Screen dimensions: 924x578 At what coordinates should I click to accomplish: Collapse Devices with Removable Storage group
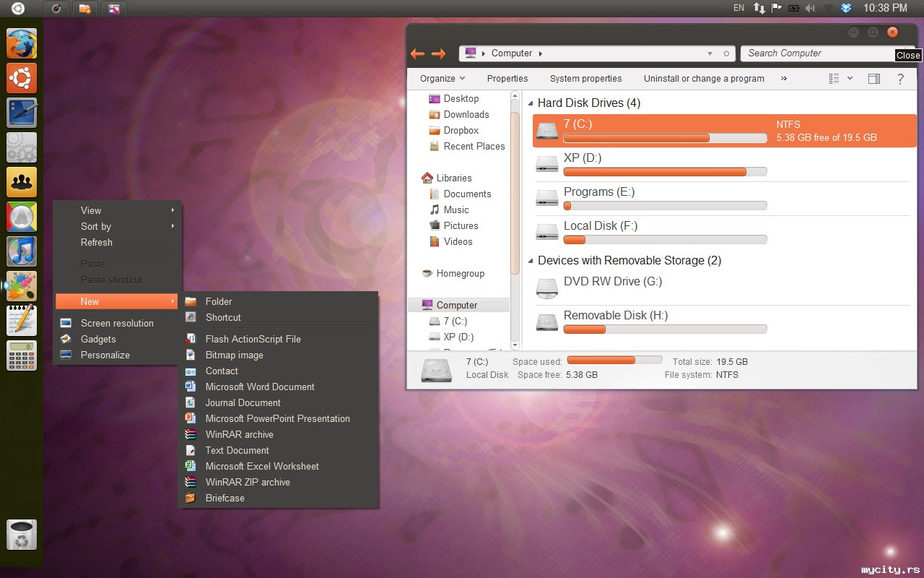(531, 262)
